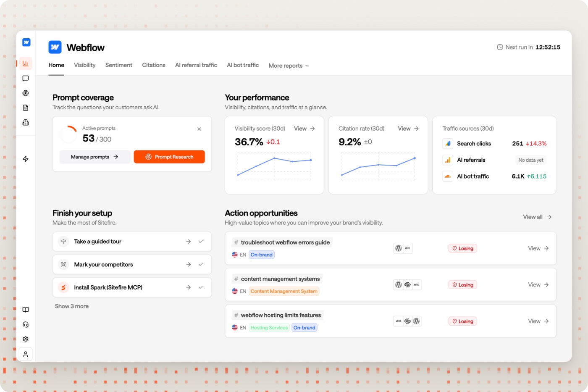
Task: Click the AI referrals analytics icon
Action: 448,160
